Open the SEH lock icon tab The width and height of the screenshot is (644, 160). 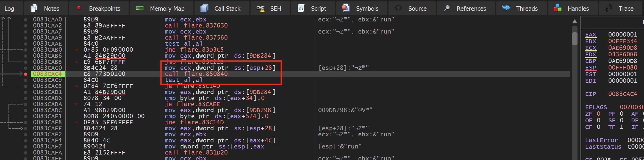tap(260, 9)
